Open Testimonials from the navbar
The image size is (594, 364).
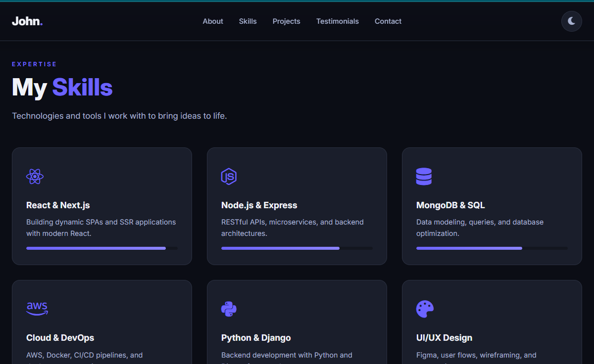(338, 21)
